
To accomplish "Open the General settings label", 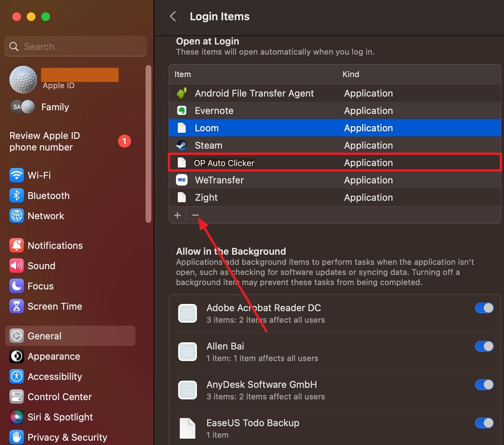I will tap(45, 336).
